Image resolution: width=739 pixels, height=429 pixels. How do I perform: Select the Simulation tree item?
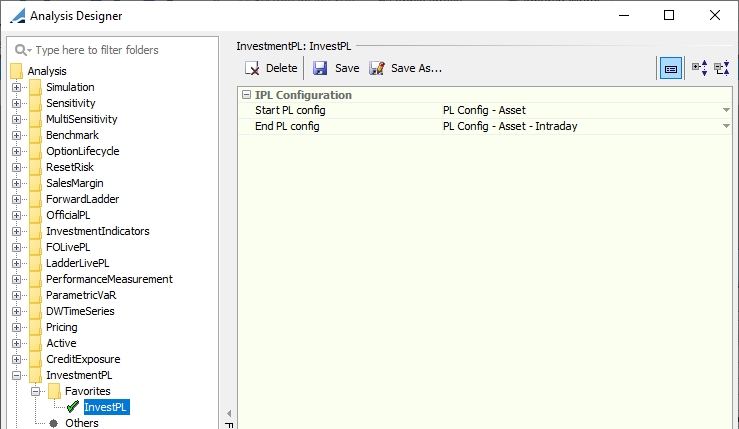coord(70,87)
